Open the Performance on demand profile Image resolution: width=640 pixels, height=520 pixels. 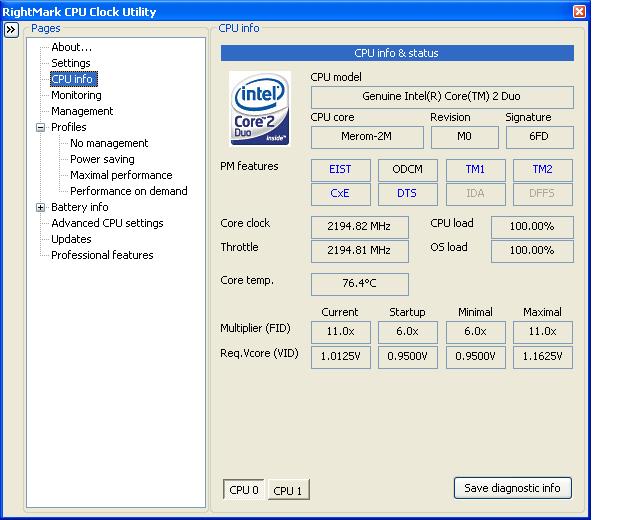[x=129, y=191]
